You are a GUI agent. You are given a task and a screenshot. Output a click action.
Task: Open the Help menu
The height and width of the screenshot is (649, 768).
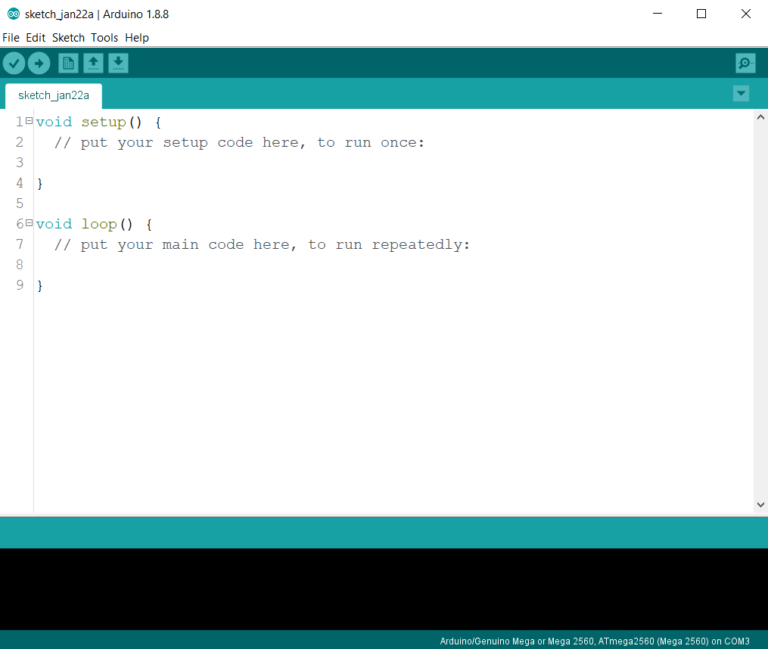point(137,38)
